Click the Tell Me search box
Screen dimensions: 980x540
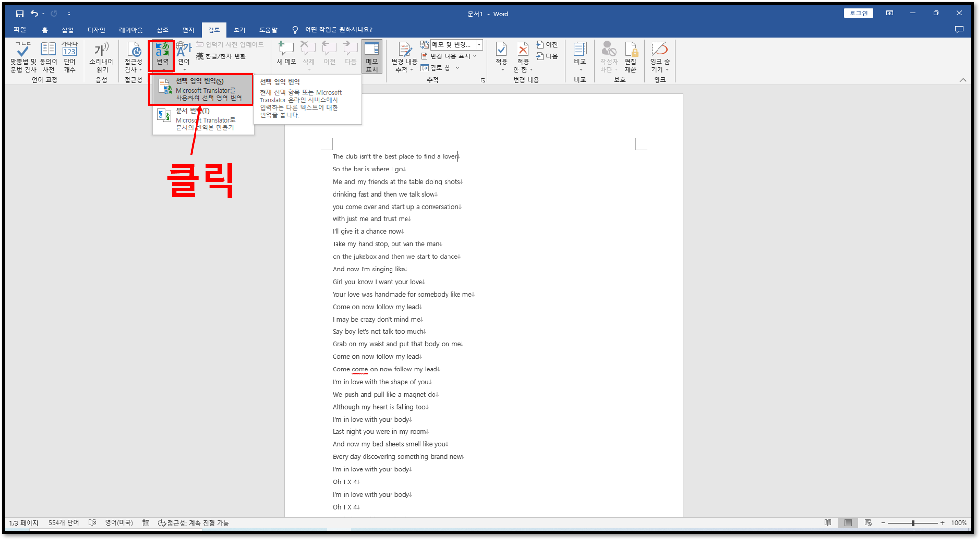[338, 30]
